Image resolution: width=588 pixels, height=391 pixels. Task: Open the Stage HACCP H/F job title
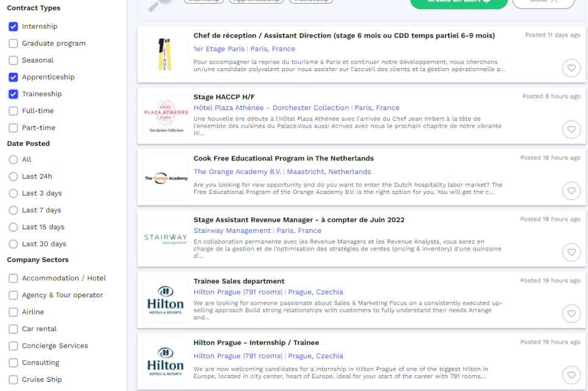pos(224,97)
